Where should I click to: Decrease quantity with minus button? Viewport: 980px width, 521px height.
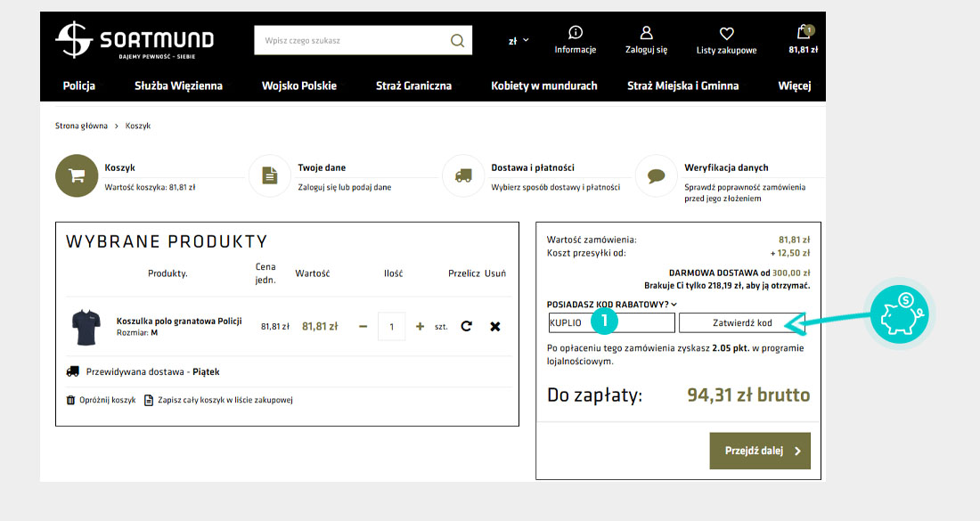(363, 326)
